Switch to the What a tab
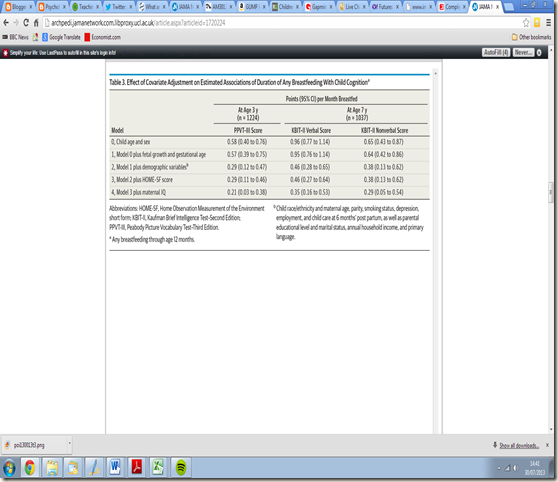 pyautogui.click(x=151, y=7)
